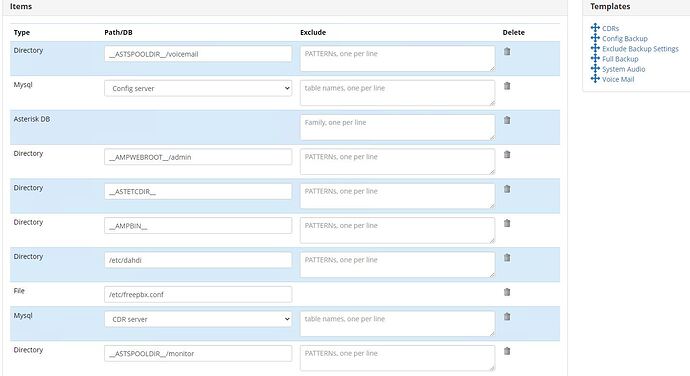Focus exclude patterns box for __AMPBIN__
Image resolution: width=690 pixels, height=376 pixels.
pos(397,230)
